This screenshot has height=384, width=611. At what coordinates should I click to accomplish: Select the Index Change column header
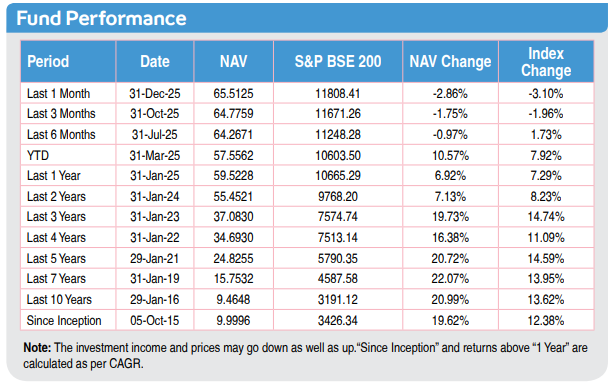pyautogui.click(x=546, y=62)
